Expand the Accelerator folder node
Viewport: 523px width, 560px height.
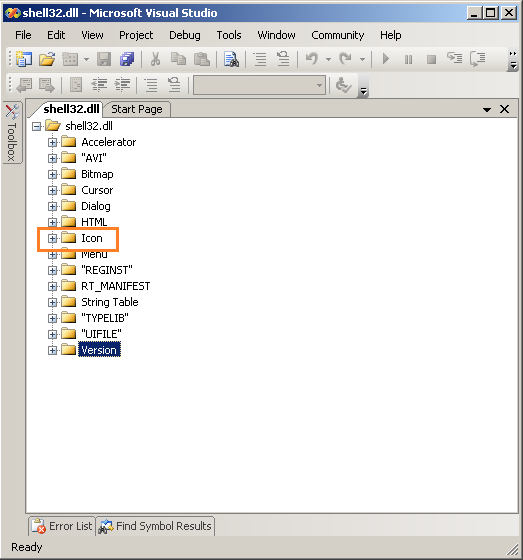(53, 142)
